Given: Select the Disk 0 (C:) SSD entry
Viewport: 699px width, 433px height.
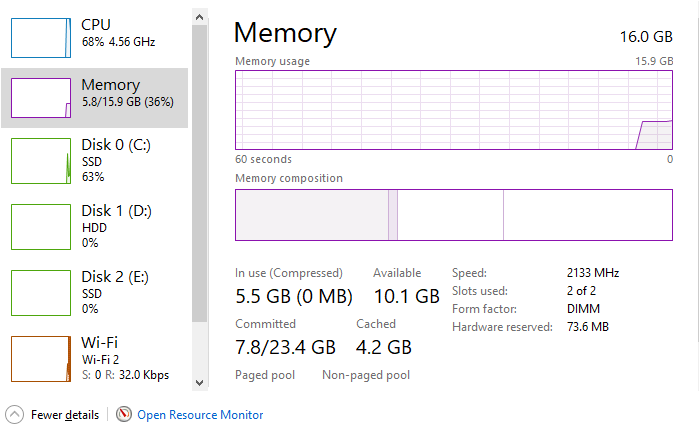Looking at the screenshot, I should coord(116,160).
